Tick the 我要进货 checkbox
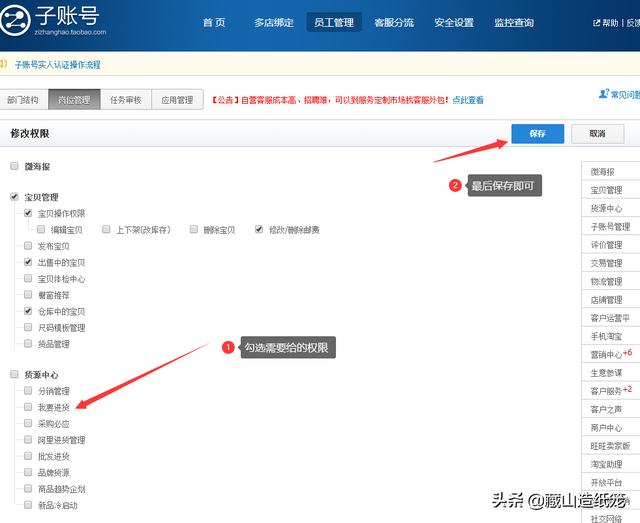Image resolution: width=640 pixels, height=523 pixels. tap(29, 407)
